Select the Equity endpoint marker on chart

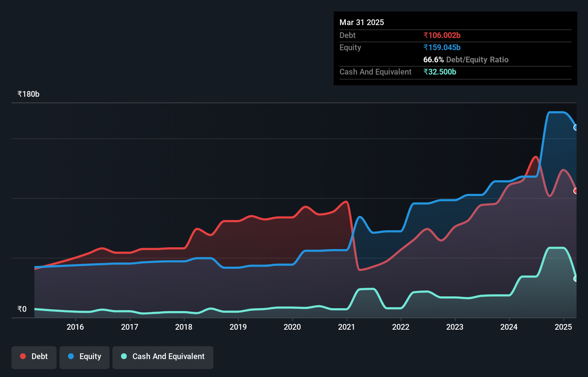point(576,128)
